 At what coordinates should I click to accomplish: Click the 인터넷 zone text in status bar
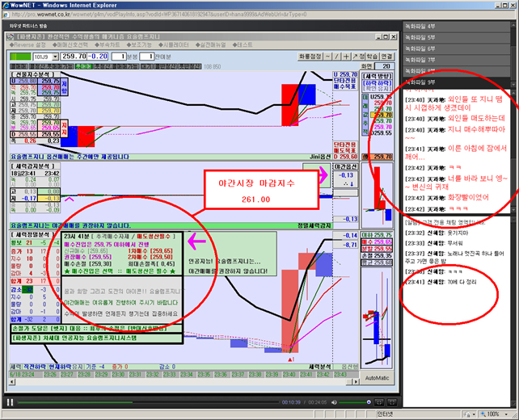tap(385, 414)
